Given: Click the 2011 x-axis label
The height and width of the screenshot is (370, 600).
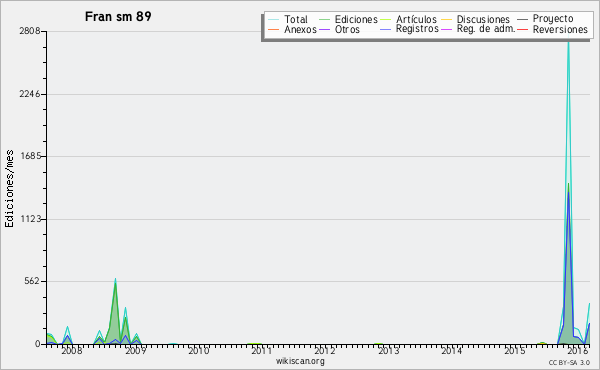Looking at the screenshot, I should pos(261,351).
